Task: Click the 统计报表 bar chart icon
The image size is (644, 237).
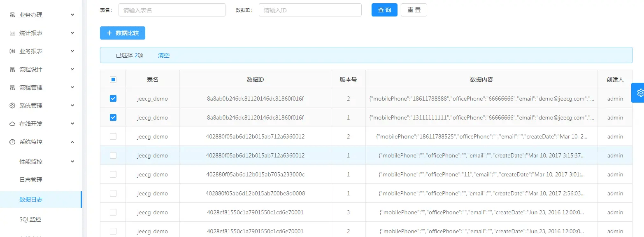Action: click(x=12, y=33)
